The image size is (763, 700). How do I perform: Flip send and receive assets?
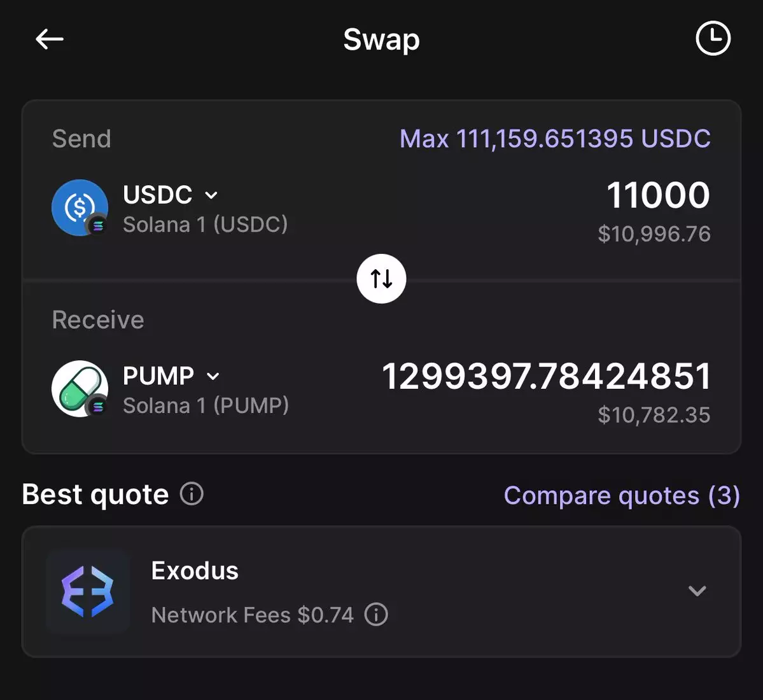click(381, 279)
